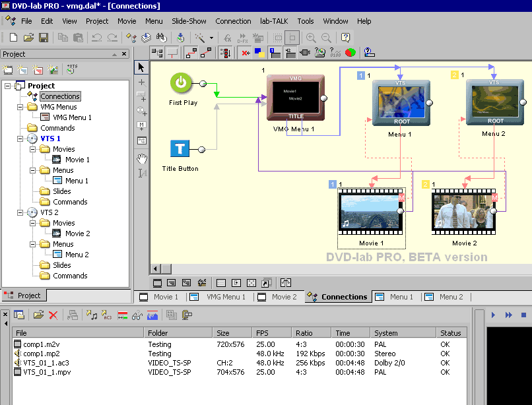Open the File menu
This screenshot has width=532, height=405.
click(x=26, y=21)
